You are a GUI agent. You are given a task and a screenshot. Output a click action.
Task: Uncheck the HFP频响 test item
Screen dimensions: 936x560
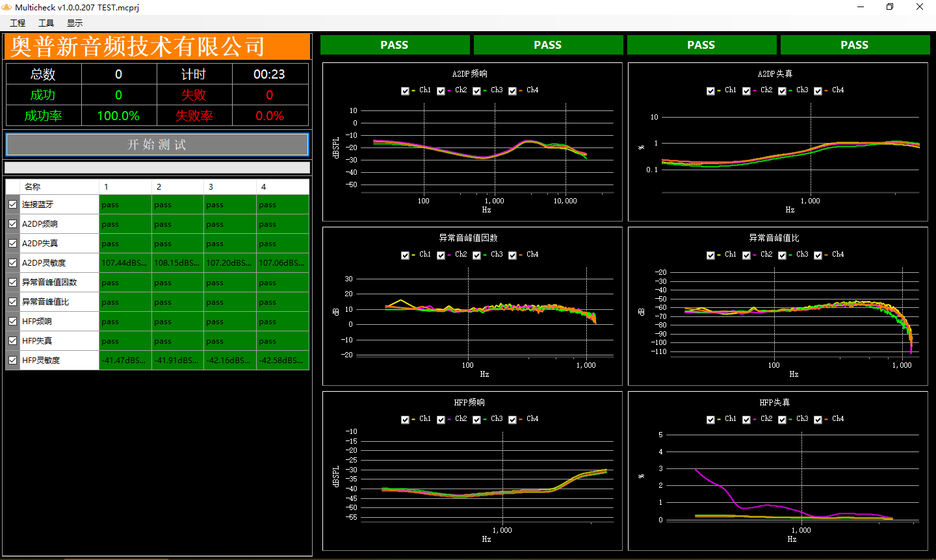click(x=13, y=321)
